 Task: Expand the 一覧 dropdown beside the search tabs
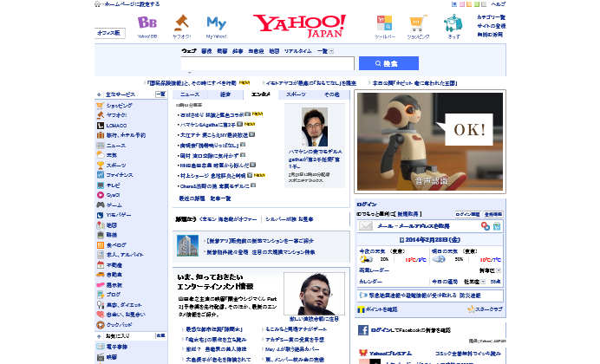[x=331, y=51]
